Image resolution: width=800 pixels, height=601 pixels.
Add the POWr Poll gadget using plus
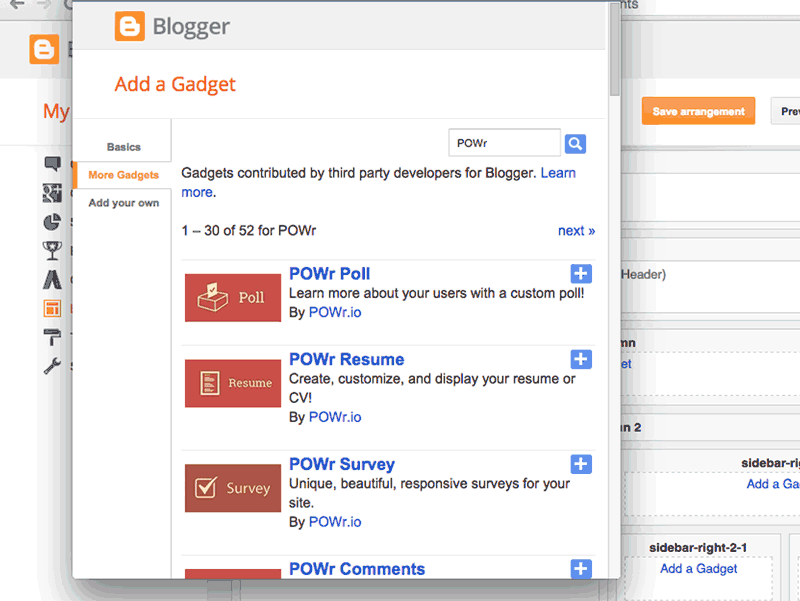click(581, 273)
